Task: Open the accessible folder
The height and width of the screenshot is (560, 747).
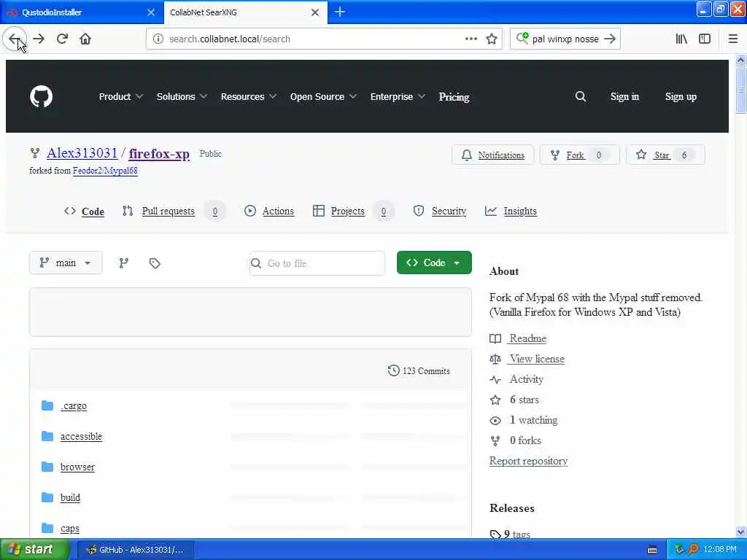Action: [x=81, y=436]
